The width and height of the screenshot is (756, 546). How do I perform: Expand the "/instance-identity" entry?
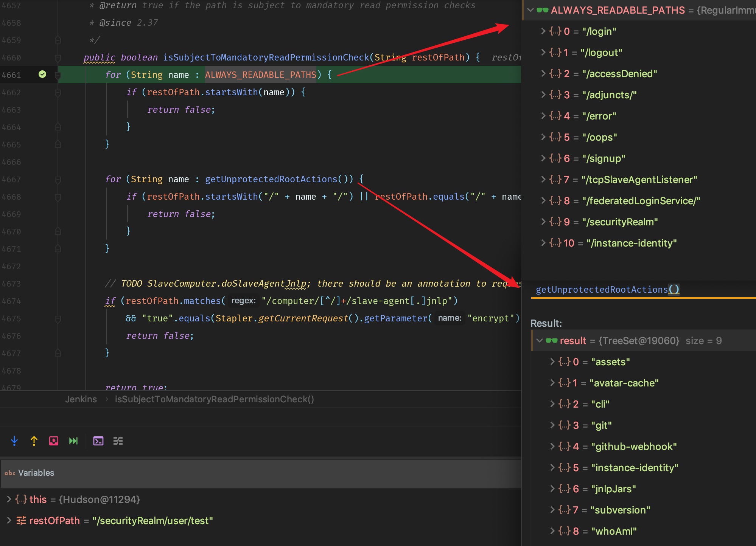pos(543,243)
